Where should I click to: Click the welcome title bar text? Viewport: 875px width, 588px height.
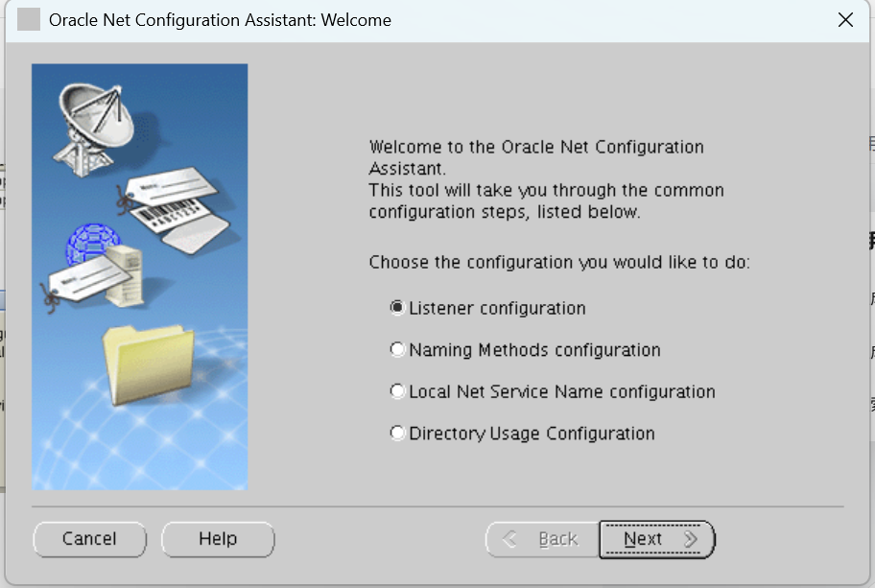221,19
